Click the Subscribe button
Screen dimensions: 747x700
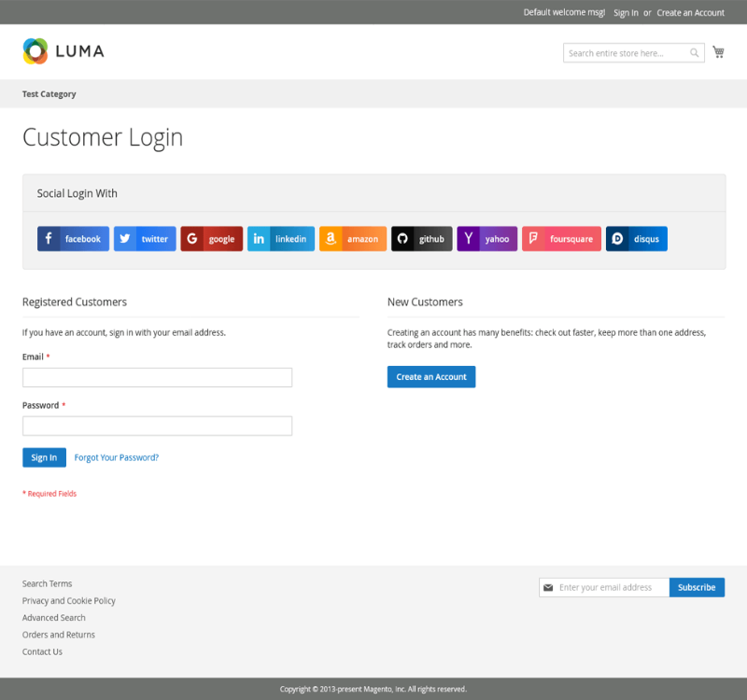point(697,587)
